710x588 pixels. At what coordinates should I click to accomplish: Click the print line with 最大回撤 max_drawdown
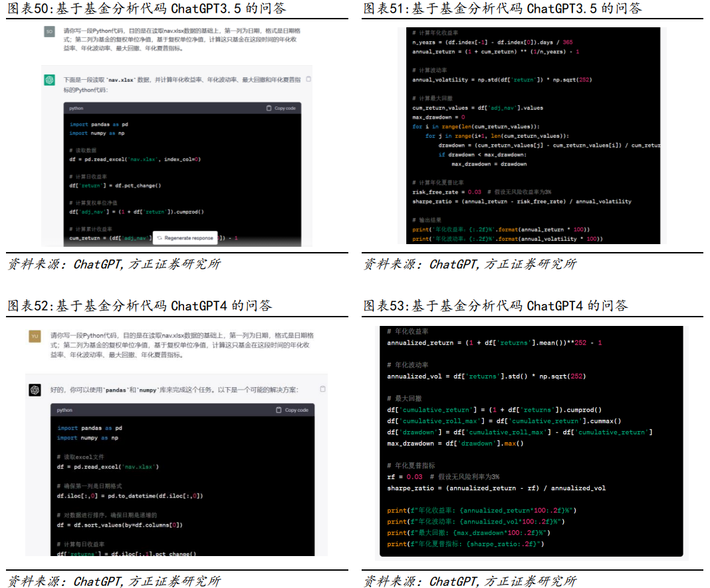tap(469, 533)
